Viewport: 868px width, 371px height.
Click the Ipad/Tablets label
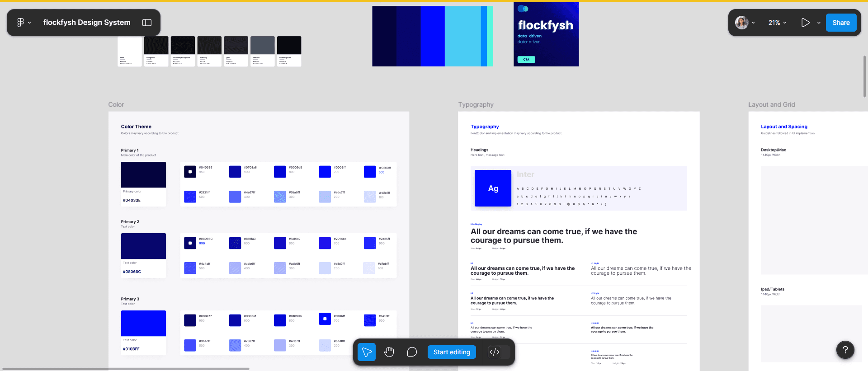pyautogui.click(x=773, y=289)
